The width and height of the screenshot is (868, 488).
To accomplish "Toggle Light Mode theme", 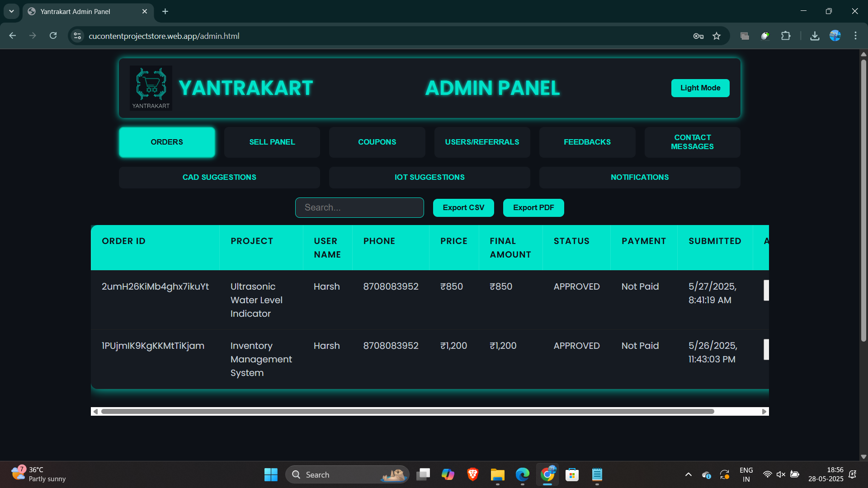I will tap(700, 88).
